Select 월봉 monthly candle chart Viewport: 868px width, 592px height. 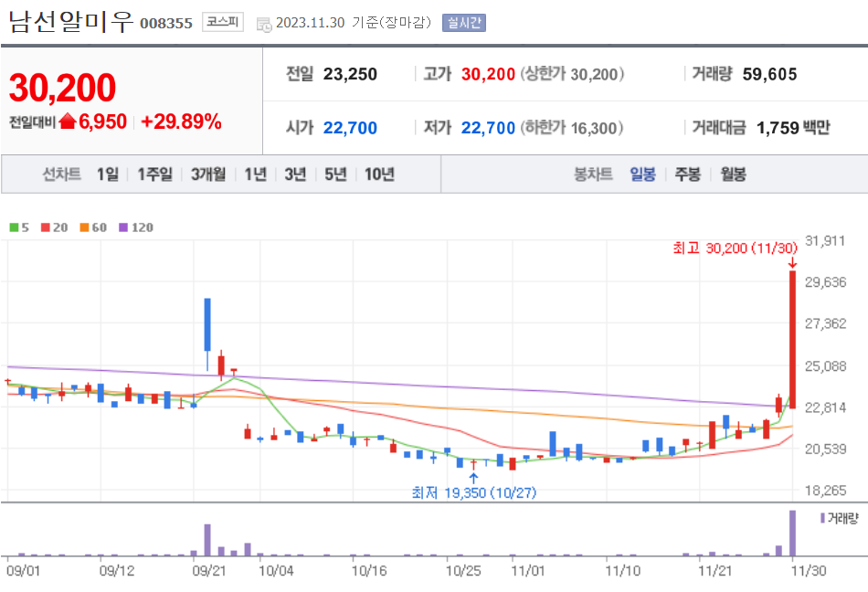click(x=733, y=174)
